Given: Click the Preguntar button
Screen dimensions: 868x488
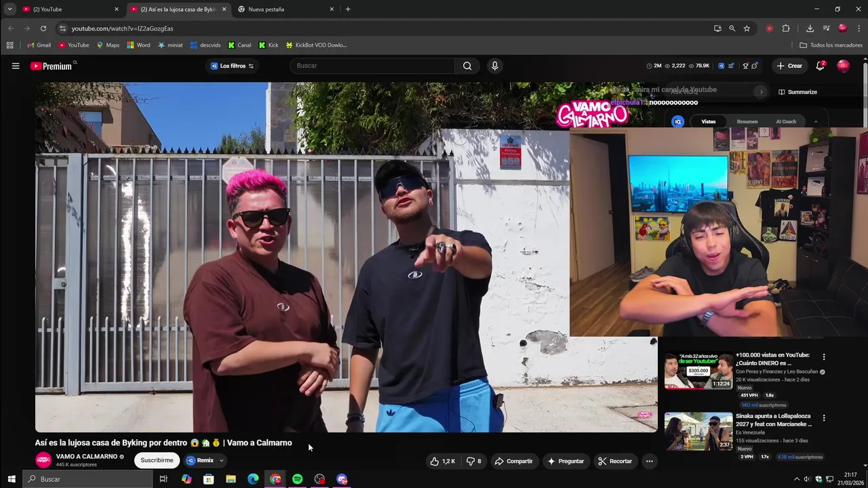Looking at the screenshot, I should click(x=566, y=461).
